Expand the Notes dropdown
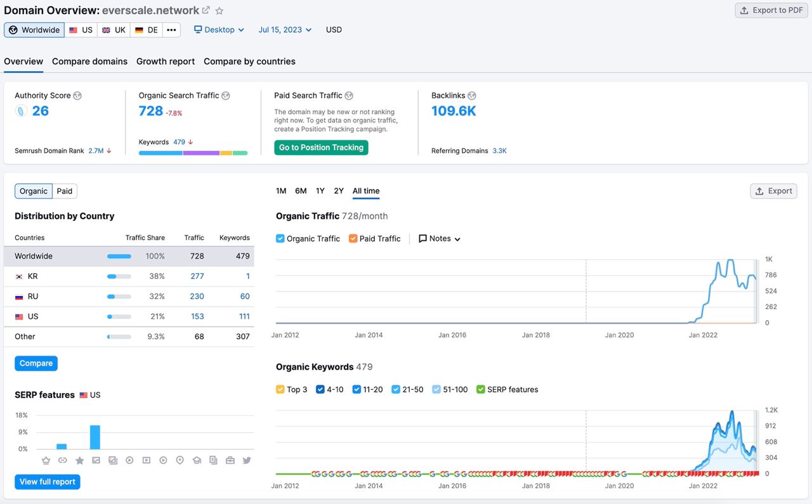 click(x=440, y=239)
